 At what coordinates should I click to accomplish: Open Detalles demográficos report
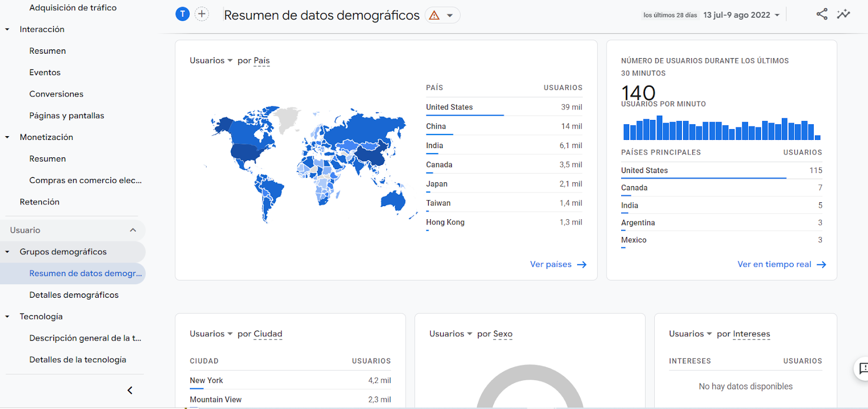(74, 295)
